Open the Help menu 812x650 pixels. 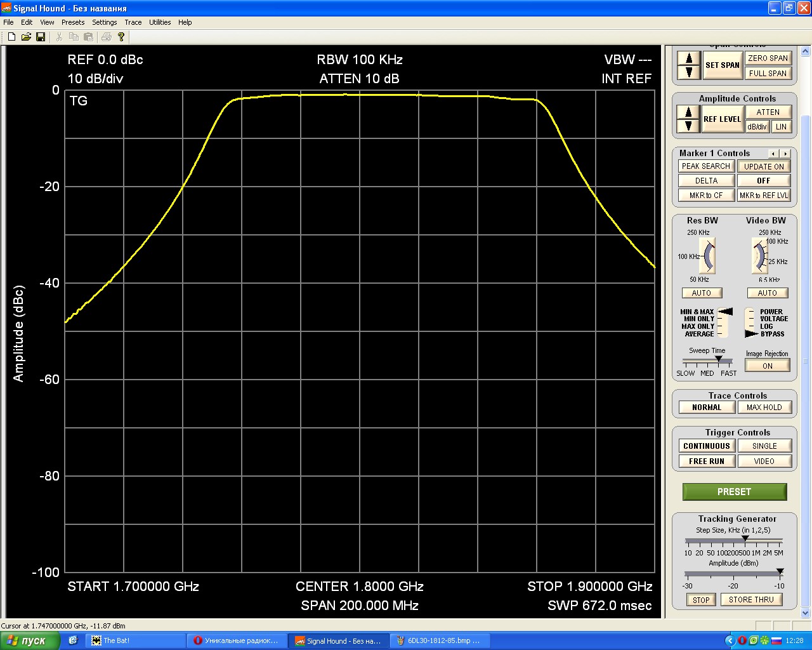[185, 22]
